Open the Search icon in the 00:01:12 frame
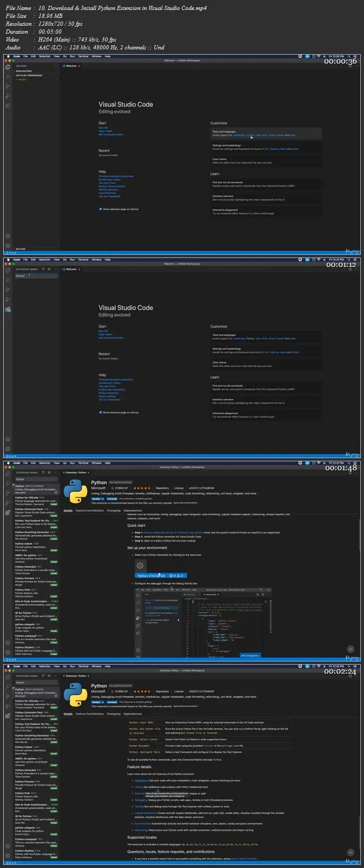Viewport: 364px width, 868px height. point(7,280)
